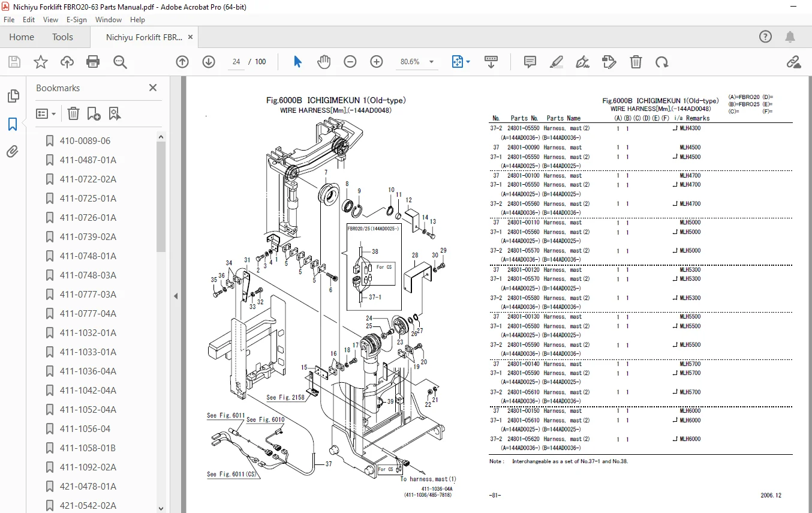Image resolution: width=812 pixels, height=513 pixels.
Task: Switch to the Tools tab
Action: pos(62,37)
